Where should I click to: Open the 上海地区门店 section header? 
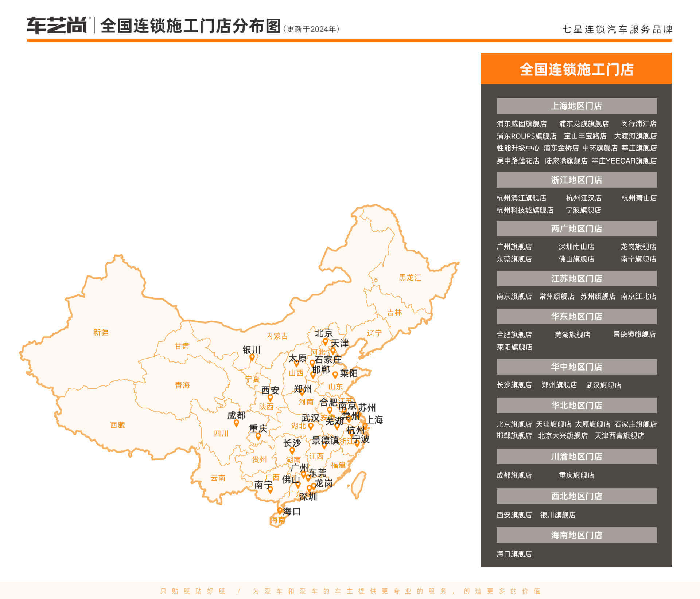point(576,106)
